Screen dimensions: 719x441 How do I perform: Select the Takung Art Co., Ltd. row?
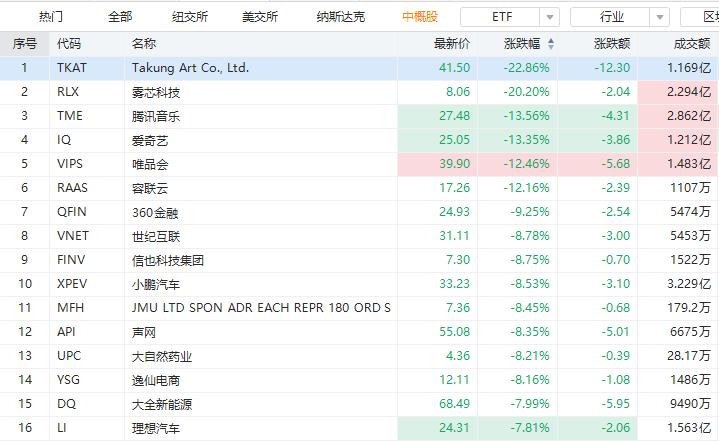tap(360, 68)
